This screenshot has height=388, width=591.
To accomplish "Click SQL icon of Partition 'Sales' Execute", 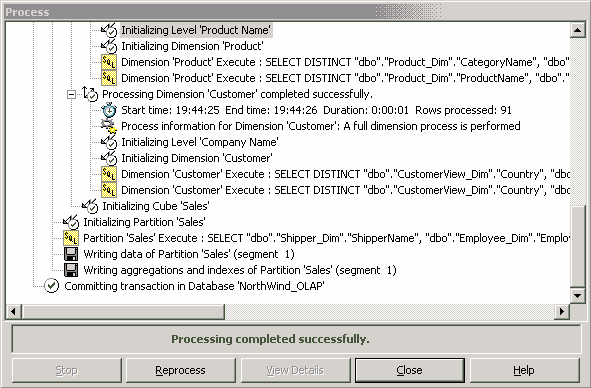I will pos(71,238).
